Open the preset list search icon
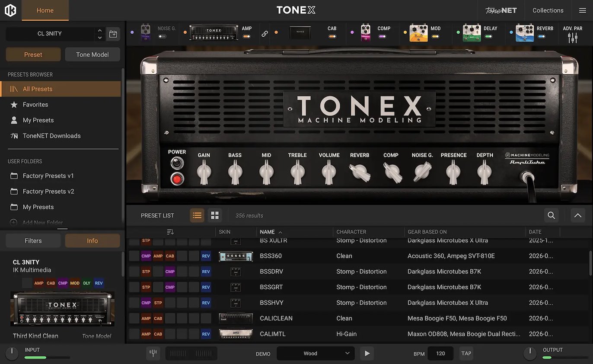The height and width of the screenshot is (364, 593). coord(551,215)
